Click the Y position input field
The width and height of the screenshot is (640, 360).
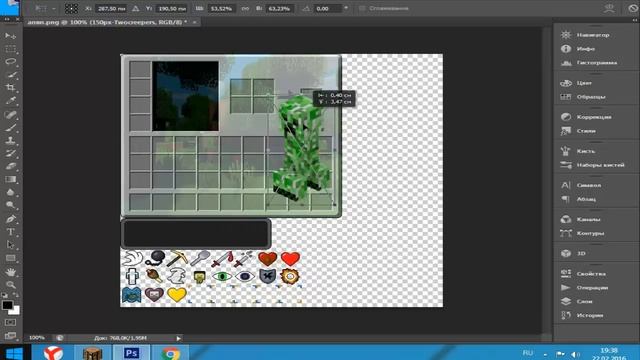[171, 9]
